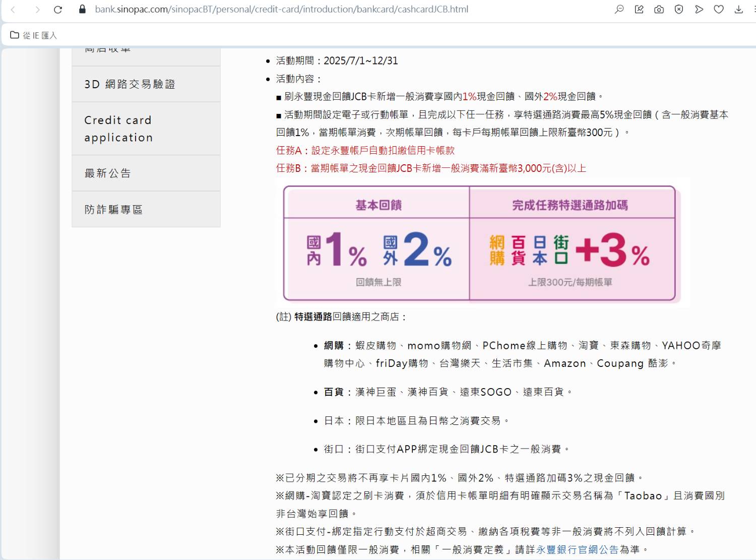
Task: Click the bold 特選通路 note heading
Action: tap(313, 317)
